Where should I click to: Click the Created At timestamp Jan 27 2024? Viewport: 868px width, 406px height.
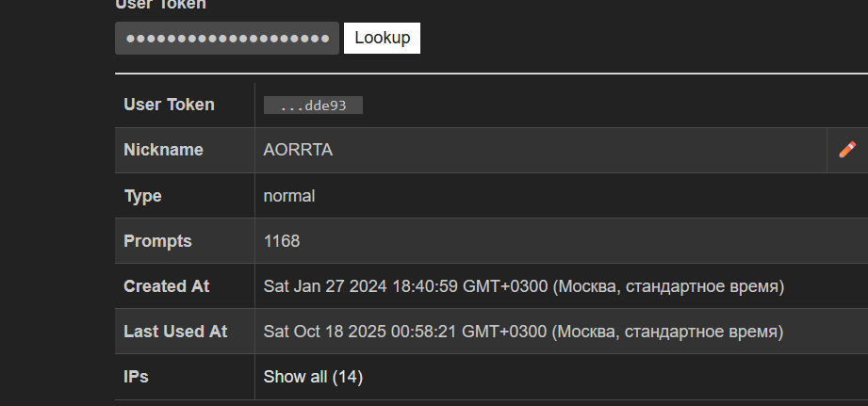[524, 286]
